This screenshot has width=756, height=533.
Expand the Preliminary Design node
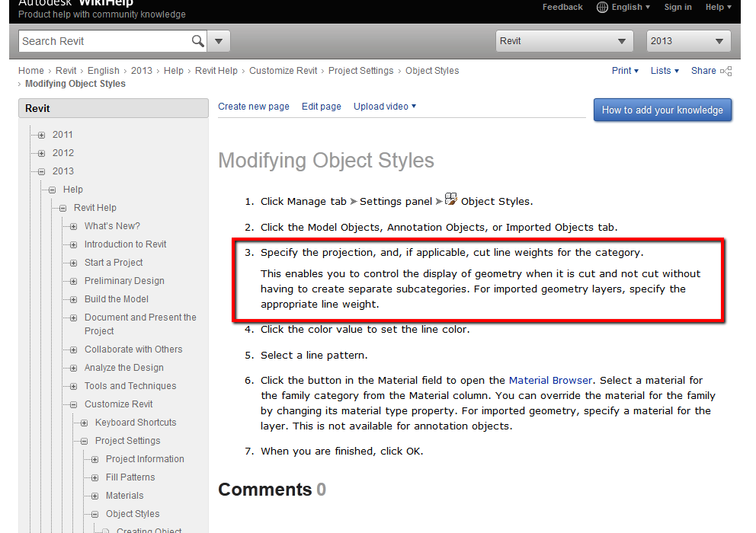coord(73,282)
